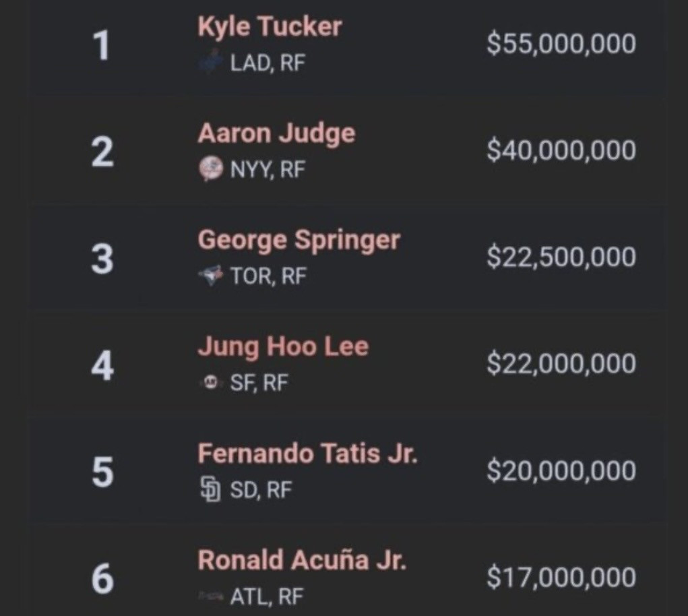The image size is (688, 616).
Task: Click the Yankees logo beside NYY
Action: pos(211,168)
